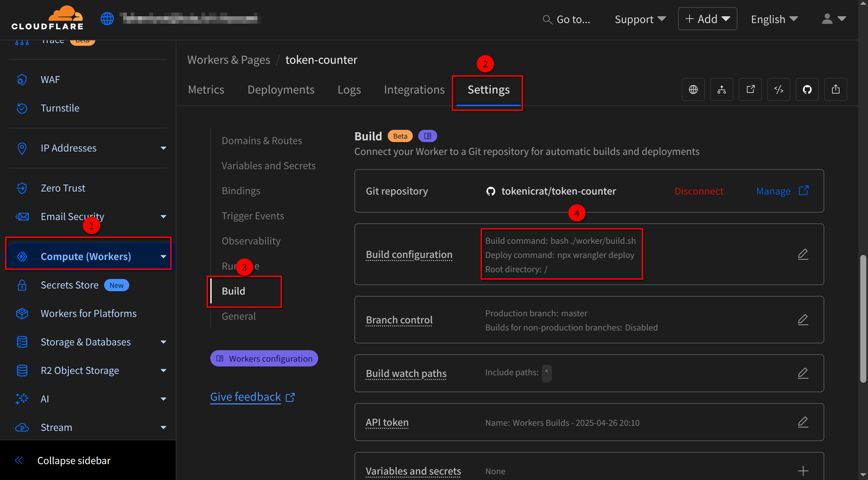Viewport: 868px width, 480px height.
Task: Open the English language dropdown
Action: point(774,19)
